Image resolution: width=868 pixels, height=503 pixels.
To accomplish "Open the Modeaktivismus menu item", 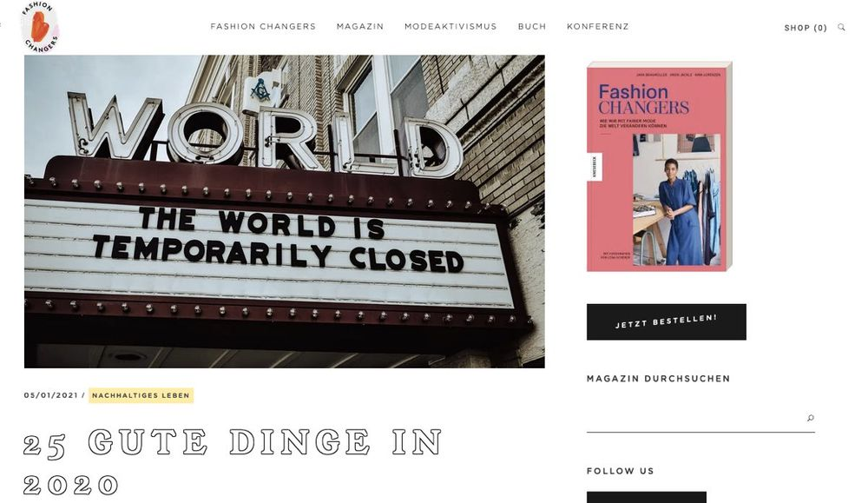I will (450, 27).
